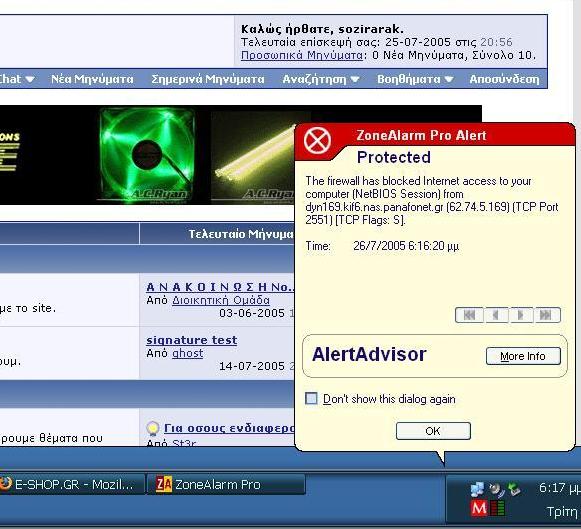581x529 pixels.
Task: Click the yellow light tubes banner image
Action: pos(253,157)
